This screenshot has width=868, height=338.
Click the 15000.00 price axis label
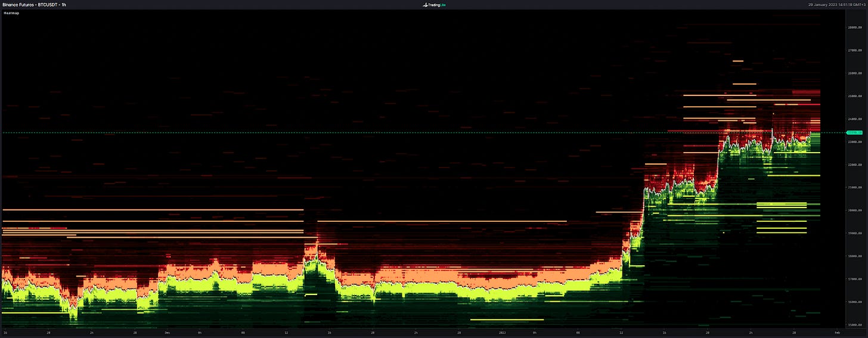point(855,325)
